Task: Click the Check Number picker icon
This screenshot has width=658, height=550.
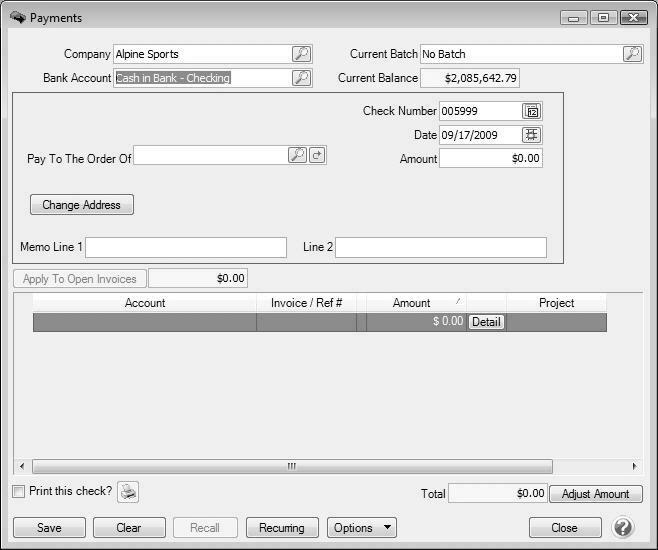Action: (532, 111)
